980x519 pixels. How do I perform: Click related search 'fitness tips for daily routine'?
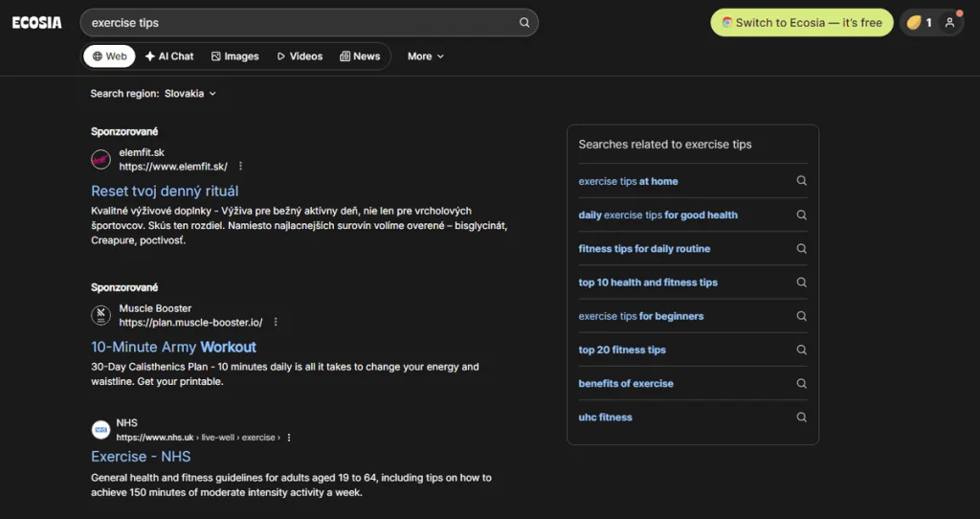coord(644,249)
